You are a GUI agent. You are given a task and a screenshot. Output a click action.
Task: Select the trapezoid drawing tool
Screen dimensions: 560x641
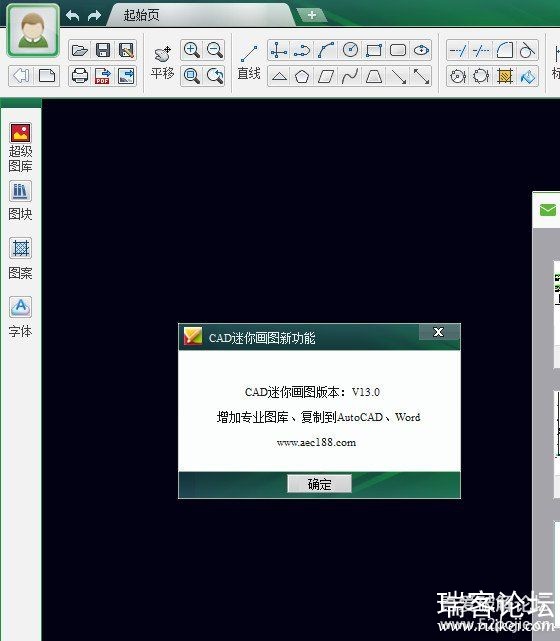374,76
